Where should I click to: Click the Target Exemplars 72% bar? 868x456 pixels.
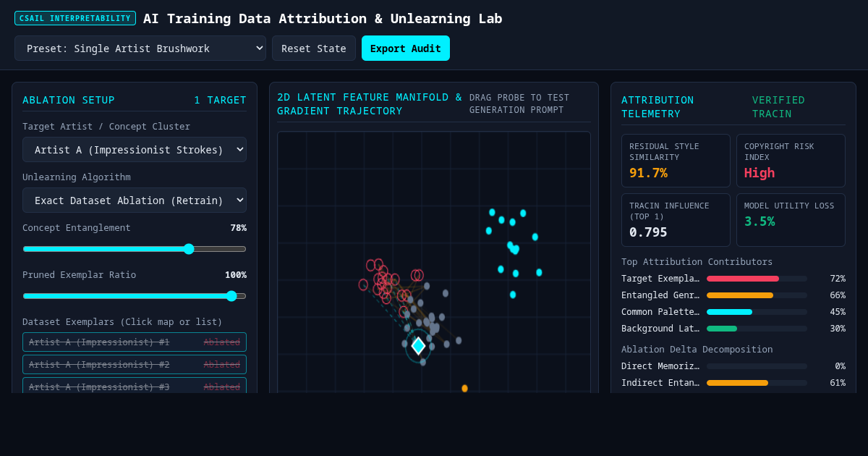pyautogui.click(x=757, y=279)
